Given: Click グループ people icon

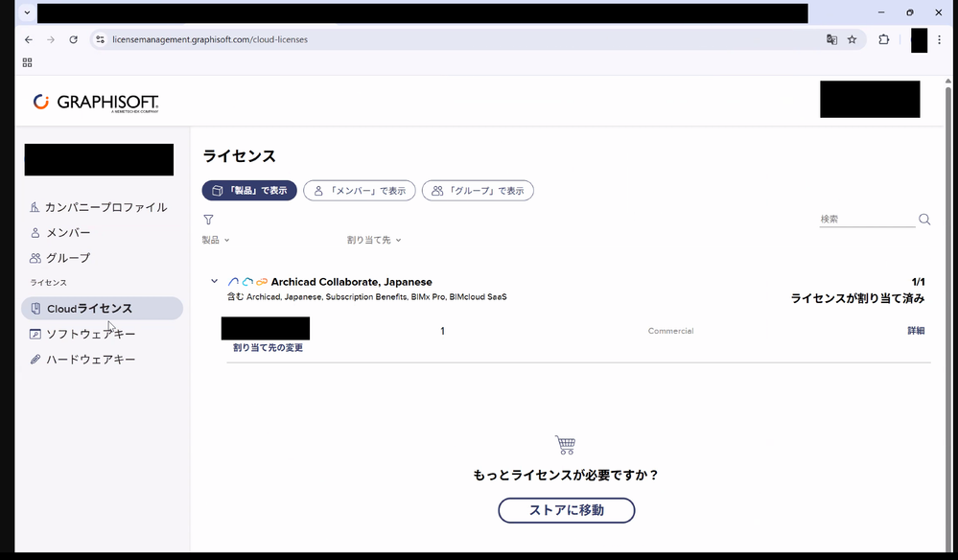Looking at the screenshot, I should [x=35, y=258].
